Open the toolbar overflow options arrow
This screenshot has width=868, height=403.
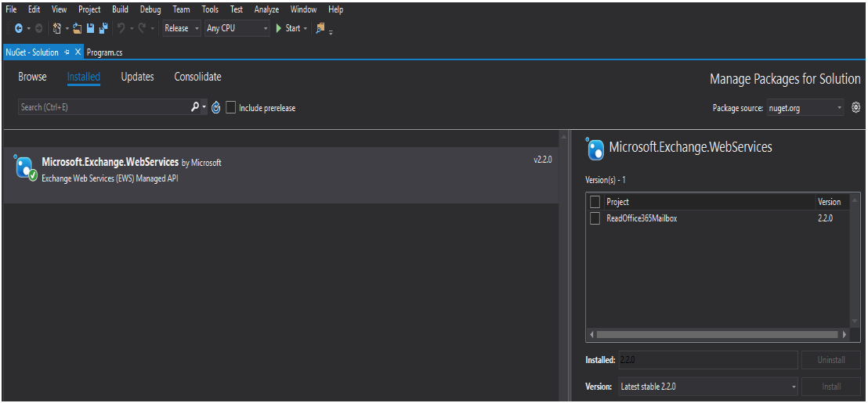pos(331,33)
